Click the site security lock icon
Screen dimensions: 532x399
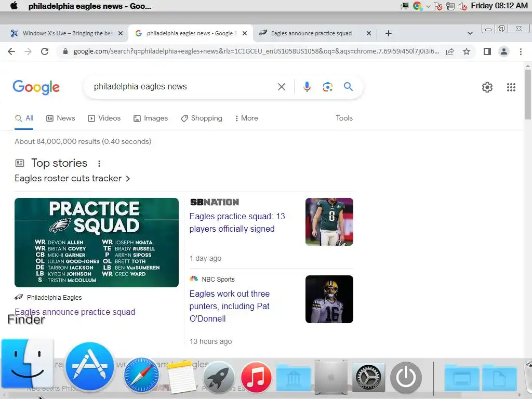[65, 51]
